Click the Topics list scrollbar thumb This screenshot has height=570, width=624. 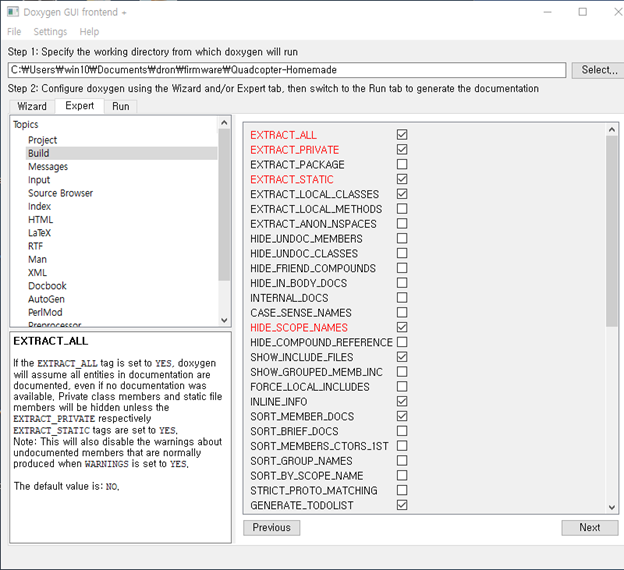(x=224, y=205)
